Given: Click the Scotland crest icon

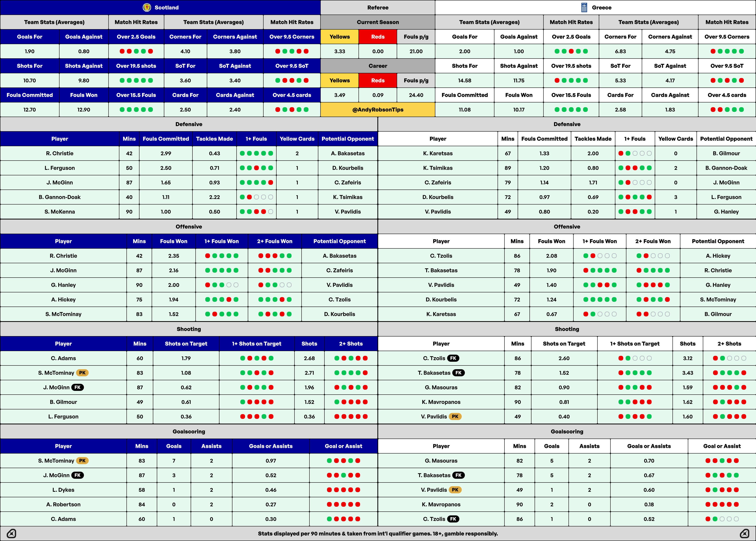Looking at the screenshot, I should (x=147, y=7).
